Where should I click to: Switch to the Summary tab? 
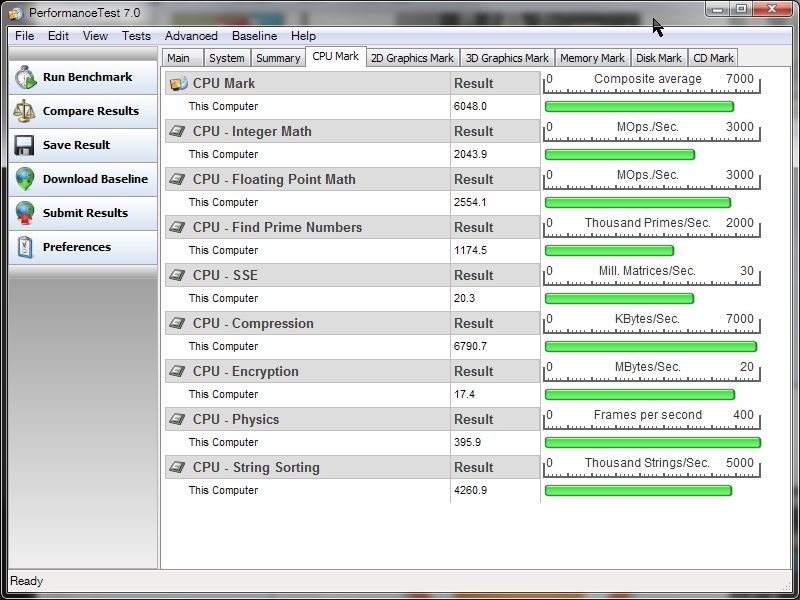click(x=278, y=58)
